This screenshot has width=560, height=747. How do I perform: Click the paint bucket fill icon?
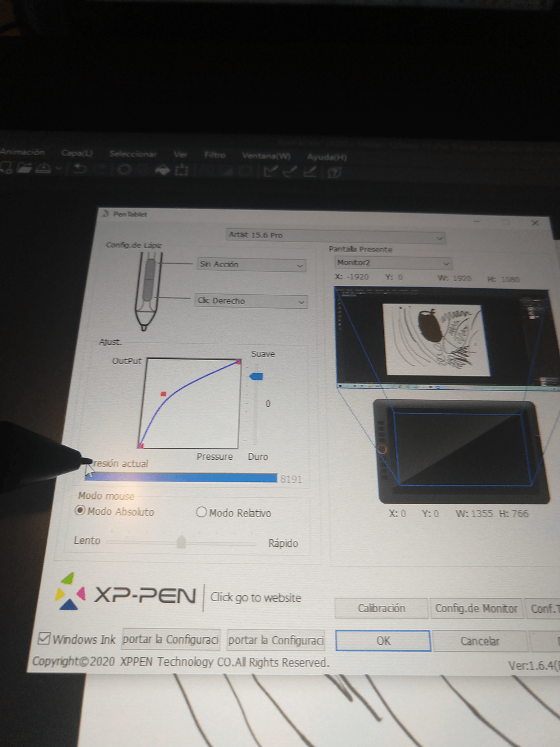[162, 170]
